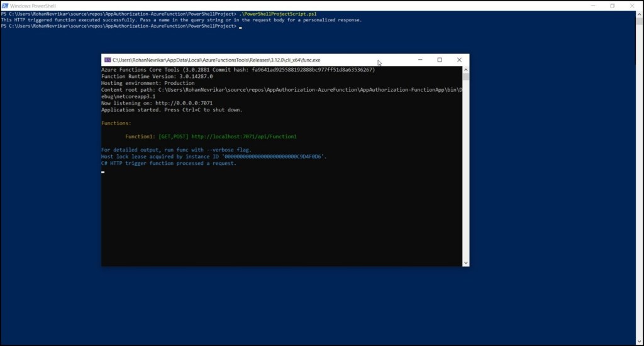Screen dimensions: 644x346
Task: Restore down the Windows PowerShell window
Action: 612,6
